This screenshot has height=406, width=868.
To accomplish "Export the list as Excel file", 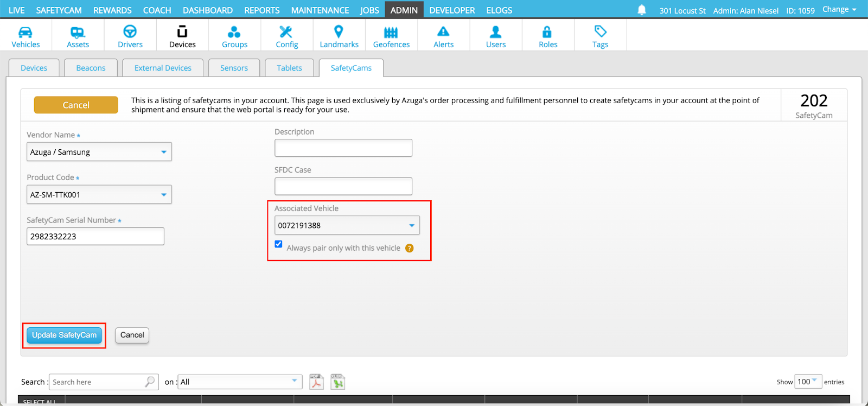I will (x=338, y=382).
